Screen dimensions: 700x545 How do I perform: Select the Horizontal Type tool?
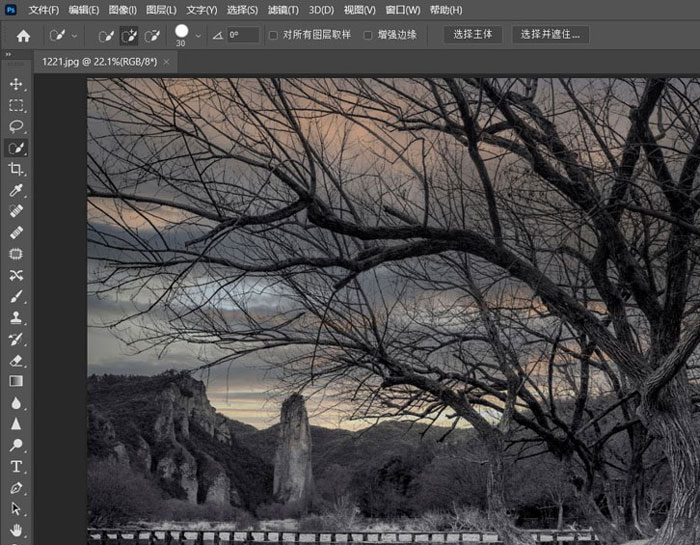point(16,466)
